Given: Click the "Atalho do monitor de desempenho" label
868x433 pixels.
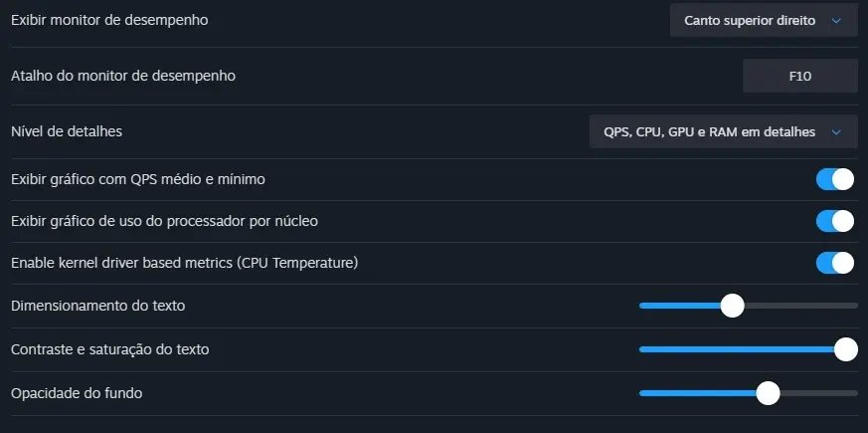Looking at the screenshot, I should pyautogui.click(x=123, y=76).
